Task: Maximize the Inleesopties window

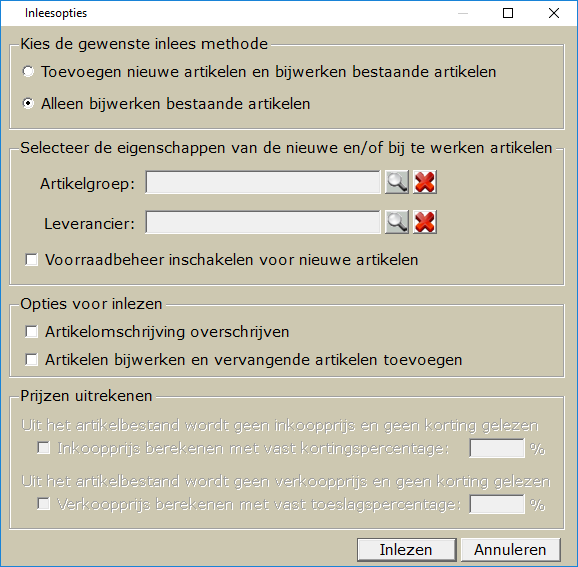Action: tap(508, 13)
